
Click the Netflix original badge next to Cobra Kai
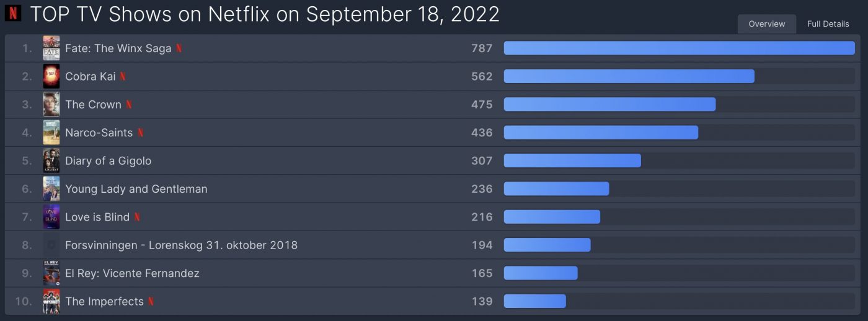pyautogui.click(x=123, y=76)
